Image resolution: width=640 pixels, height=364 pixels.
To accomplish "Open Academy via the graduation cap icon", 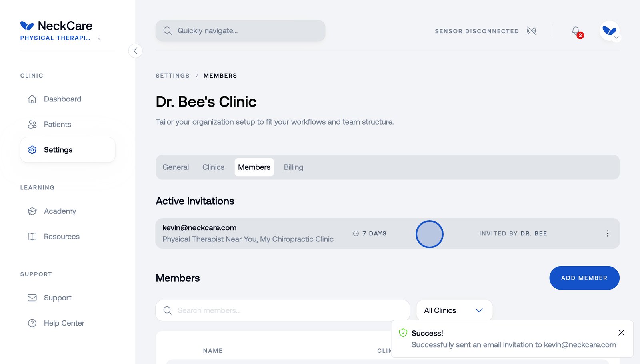I will (x=32, y=211).
